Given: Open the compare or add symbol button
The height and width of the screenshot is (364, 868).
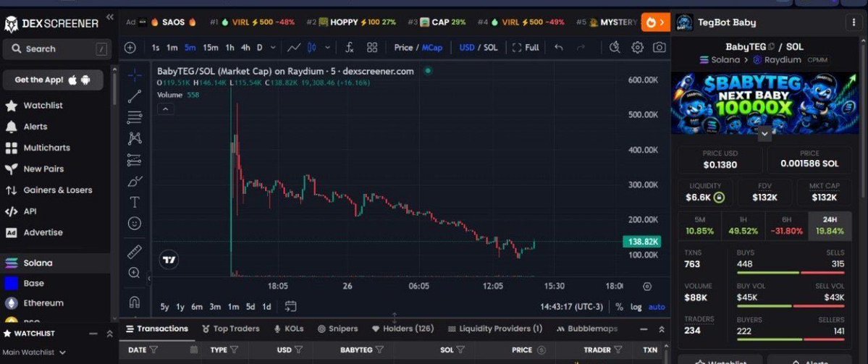Looking at the screenshot, I should [x=130, y=48].
